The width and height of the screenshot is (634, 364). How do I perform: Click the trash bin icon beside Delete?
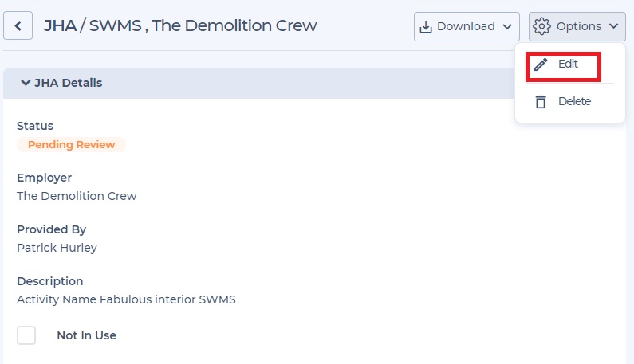coord(541,101)
